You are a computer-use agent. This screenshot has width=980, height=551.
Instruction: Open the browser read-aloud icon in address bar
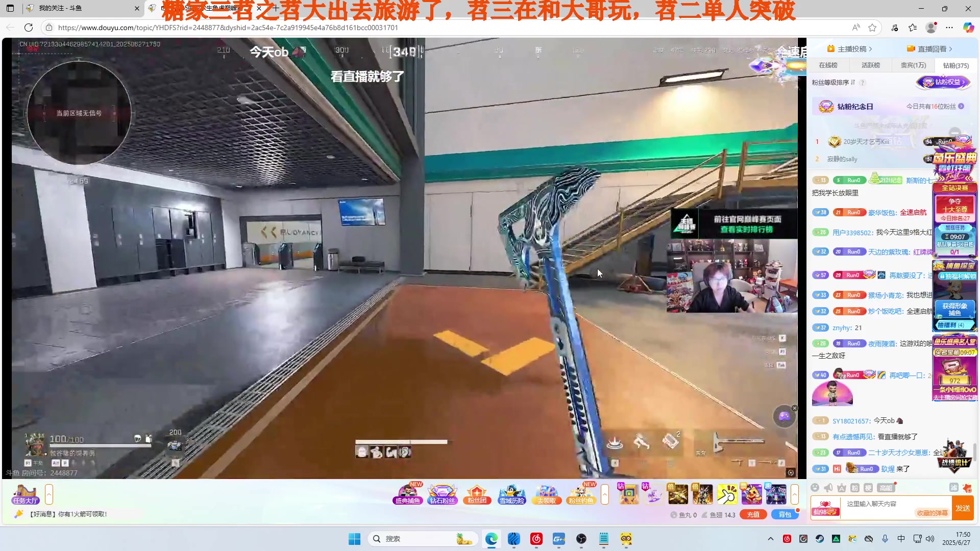point(856,28)
